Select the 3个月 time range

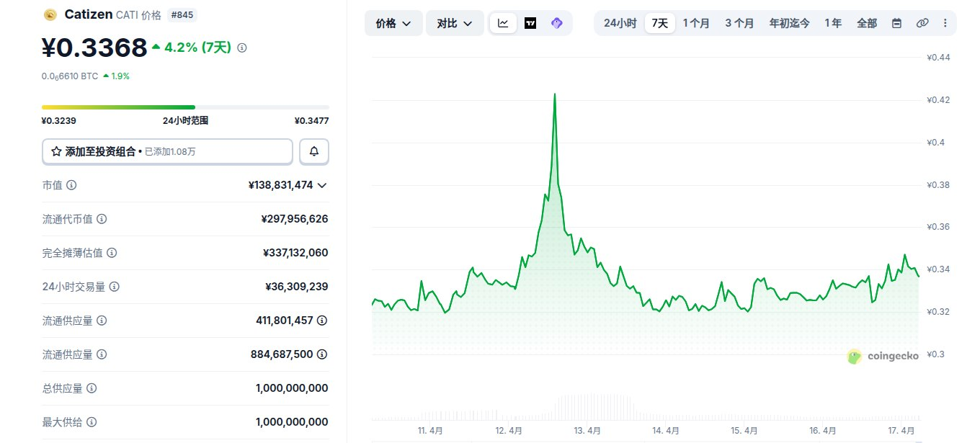739,23
